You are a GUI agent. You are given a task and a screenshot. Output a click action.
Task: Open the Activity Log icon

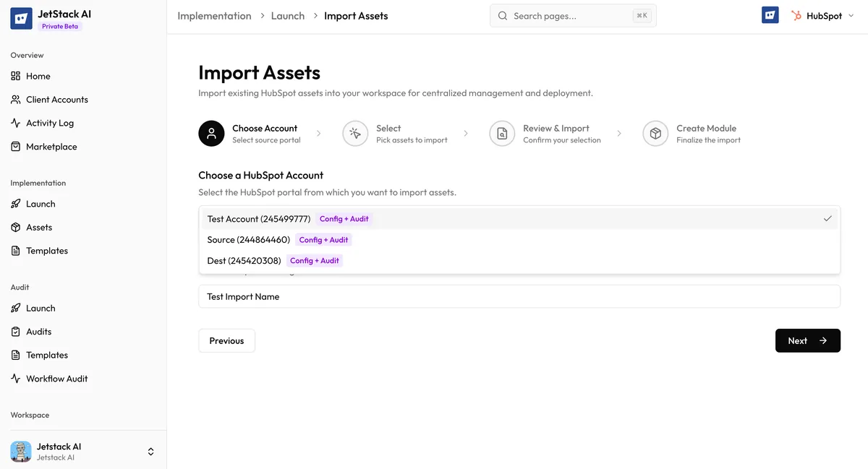coord(15,122)
